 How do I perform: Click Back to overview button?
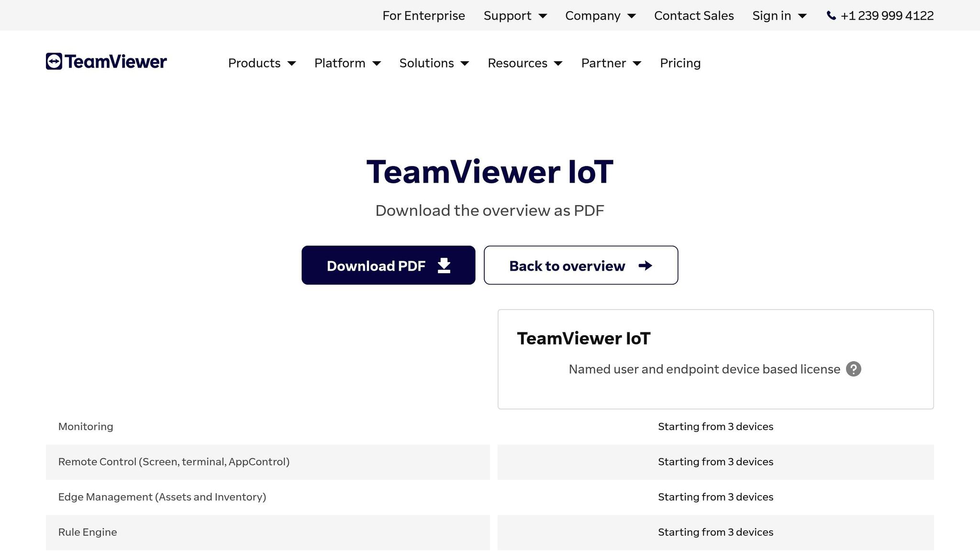(x=580, y=265)
